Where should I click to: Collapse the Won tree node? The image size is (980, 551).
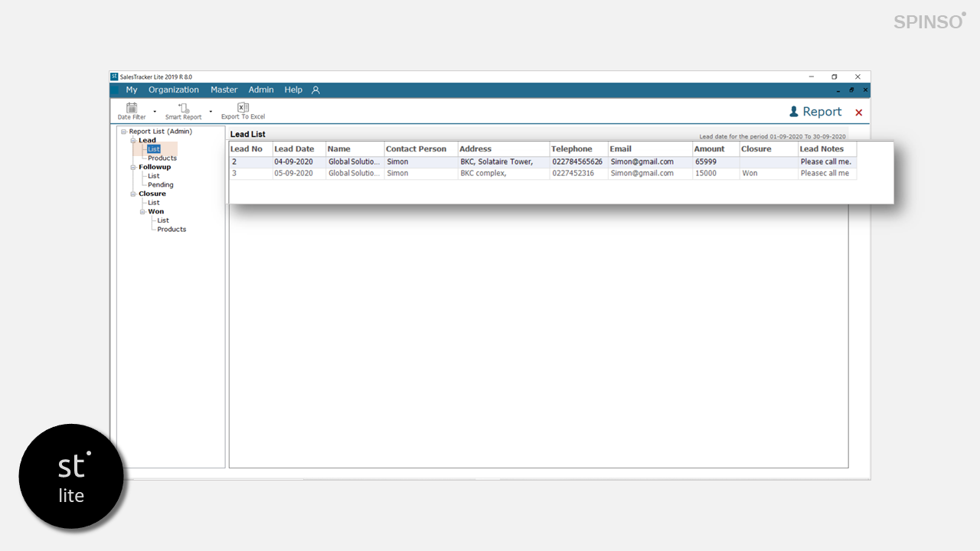pos(142,212)
